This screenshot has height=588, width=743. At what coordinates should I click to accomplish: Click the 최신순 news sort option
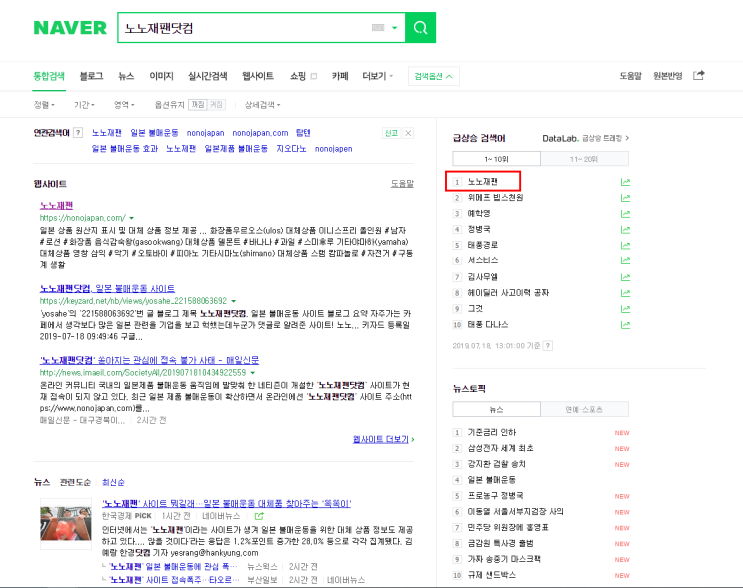point(113,482)
